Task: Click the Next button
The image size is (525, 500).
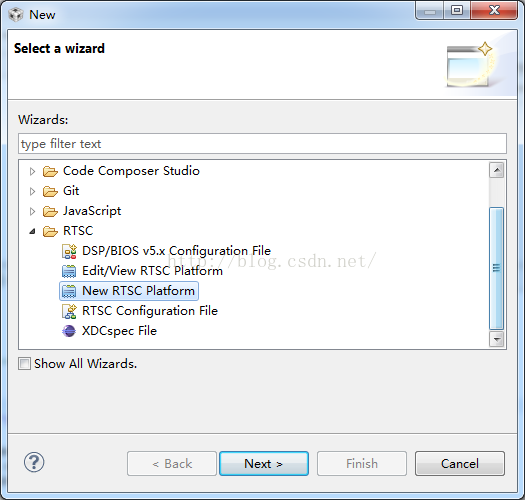Action: (264, 463)
